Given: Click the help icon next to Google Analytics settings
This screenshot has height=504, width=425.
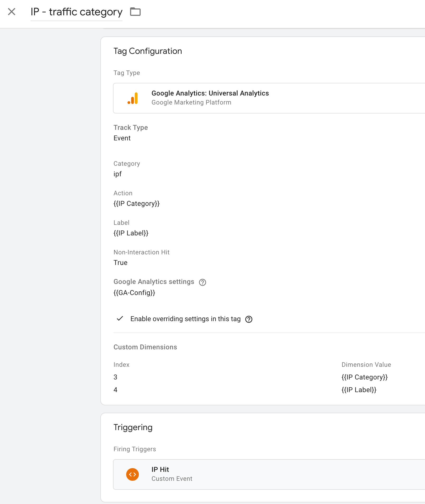Looking at the screenshot, I should pos(202,282).
